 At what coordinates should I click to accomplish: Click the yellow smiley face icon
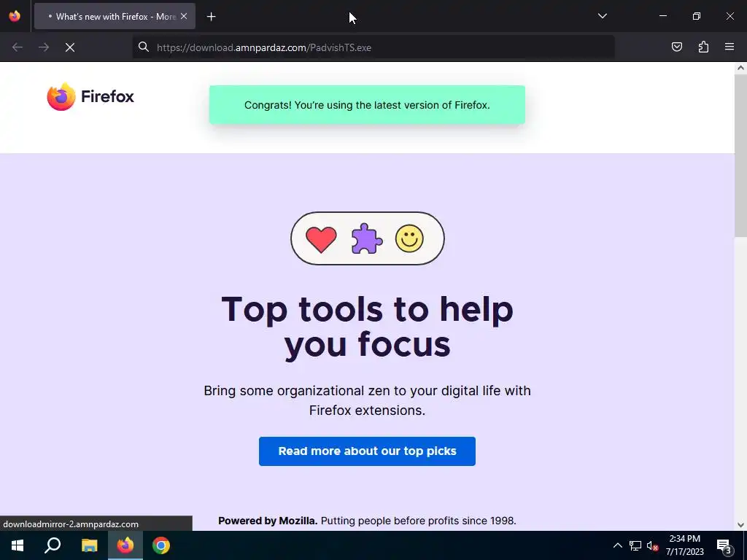(409, 238)
